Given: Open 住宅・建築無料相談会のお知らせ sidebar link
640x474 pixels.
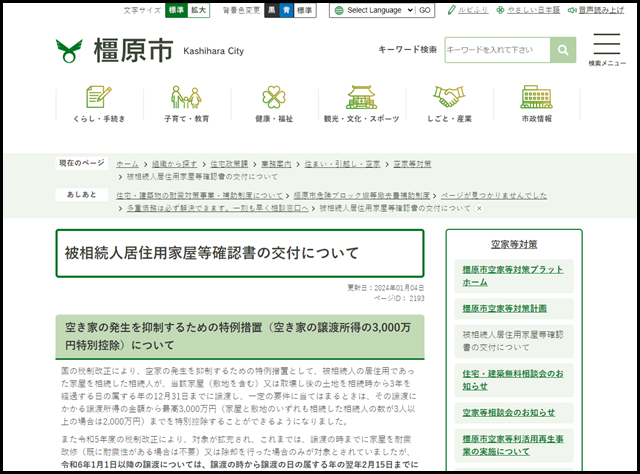Looking at the screenshot, I should pyautogui.click(x=513, y=380).
